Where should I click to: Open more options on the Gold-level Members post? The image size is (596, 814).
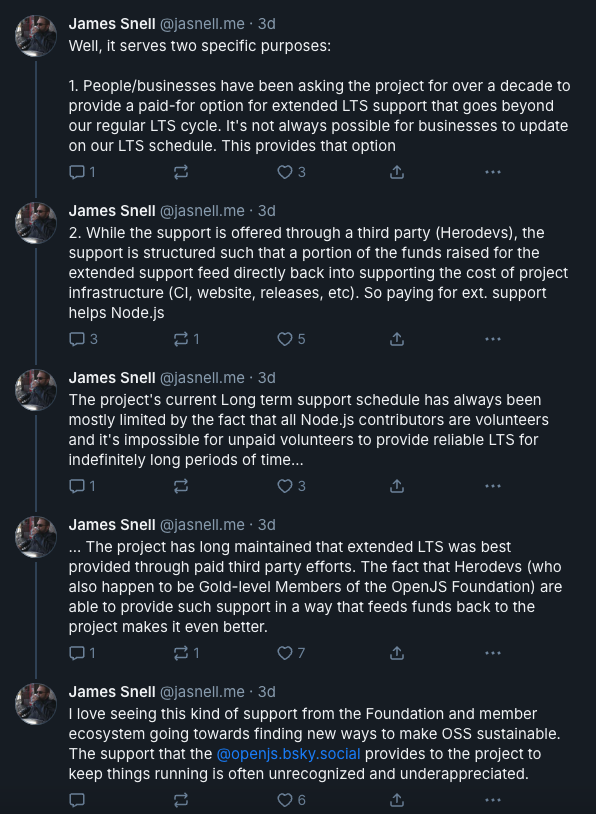[493, 653]
